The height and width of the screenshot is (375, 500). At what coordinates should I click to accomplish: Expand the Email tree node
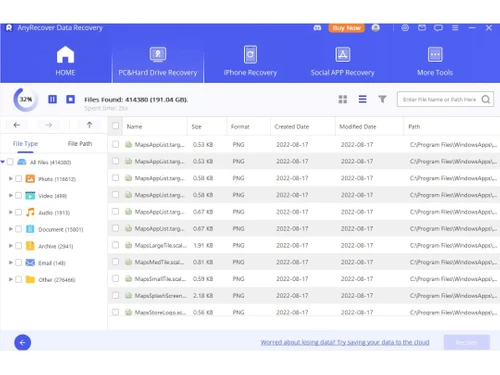pyautogui.click(x=11, y=263)
